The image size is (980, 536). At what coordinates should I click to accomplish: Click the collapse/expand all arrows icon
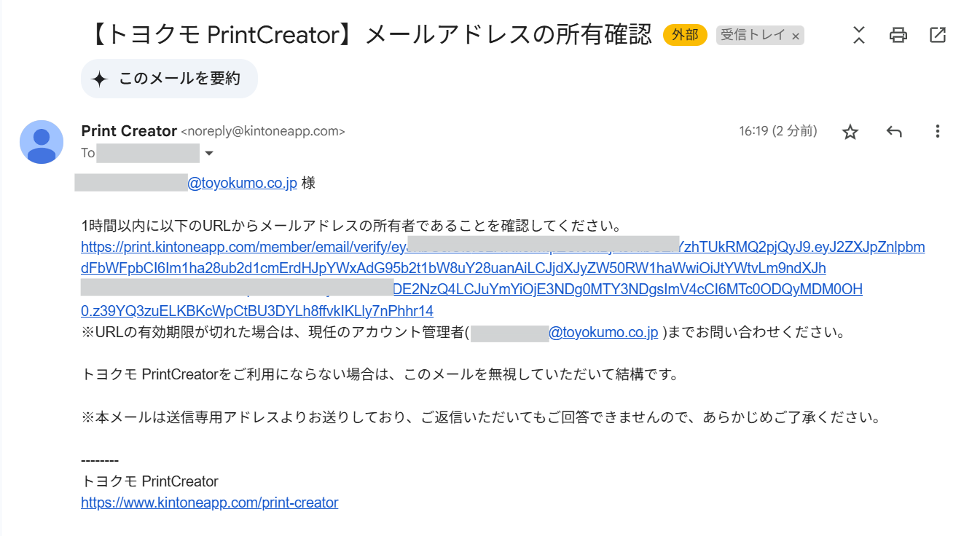tap(859, 34)
